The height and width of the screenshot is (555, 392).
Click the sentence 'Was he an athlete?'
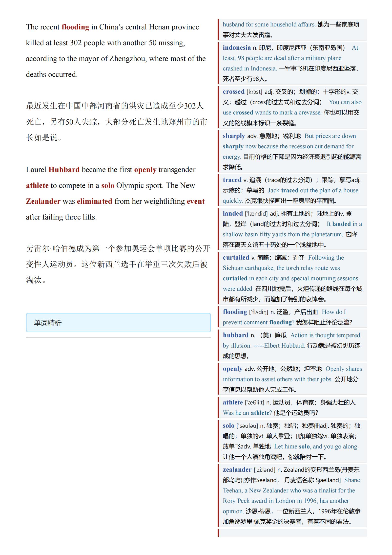[x=247, y=413]
